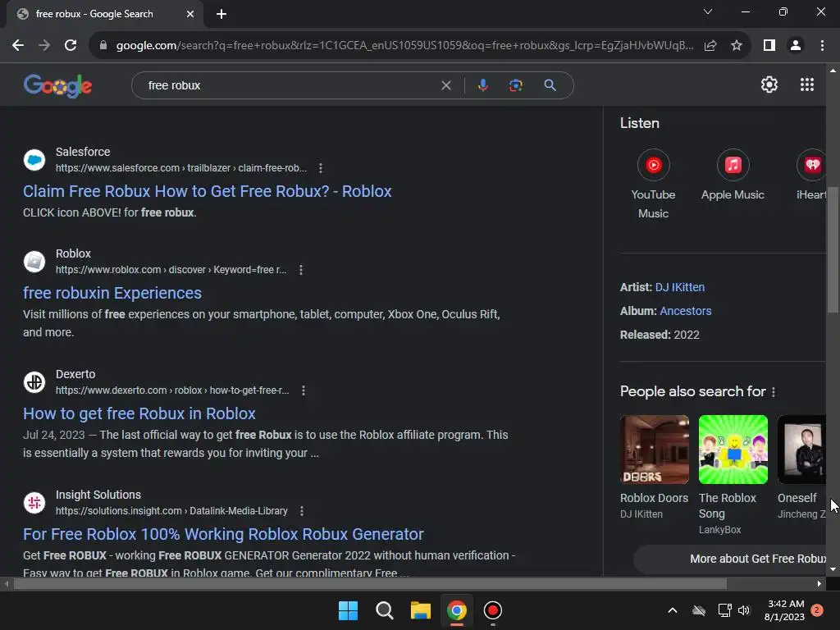840x630 pixels.
Task: Go to the Google homepage via the logo
Action: pyautogui.click(x=58, y=85)
